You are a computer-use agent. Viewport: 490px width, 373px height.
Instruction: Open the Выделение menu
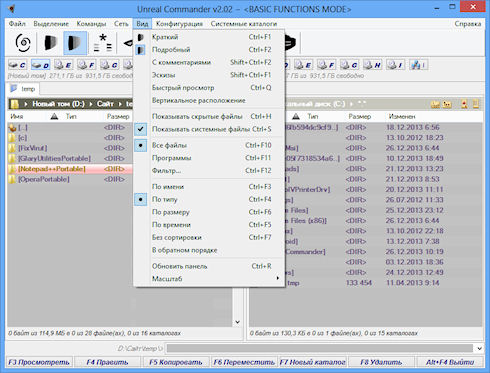51,24
